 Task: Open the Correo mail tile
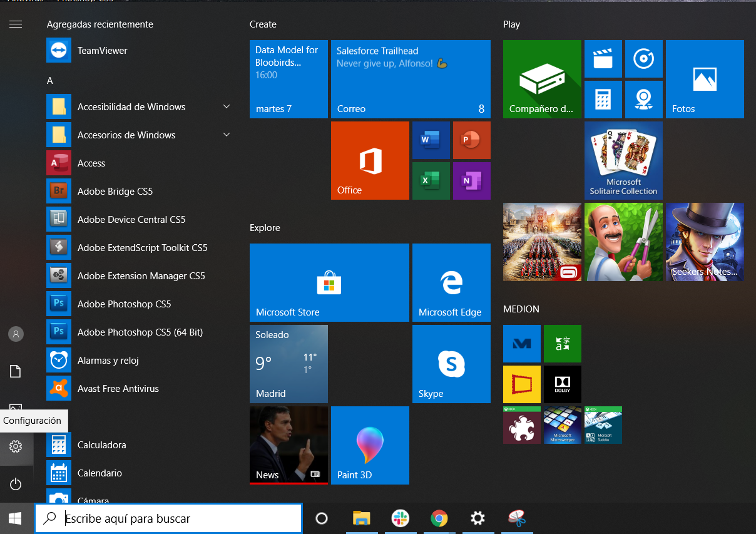(411, 79)
